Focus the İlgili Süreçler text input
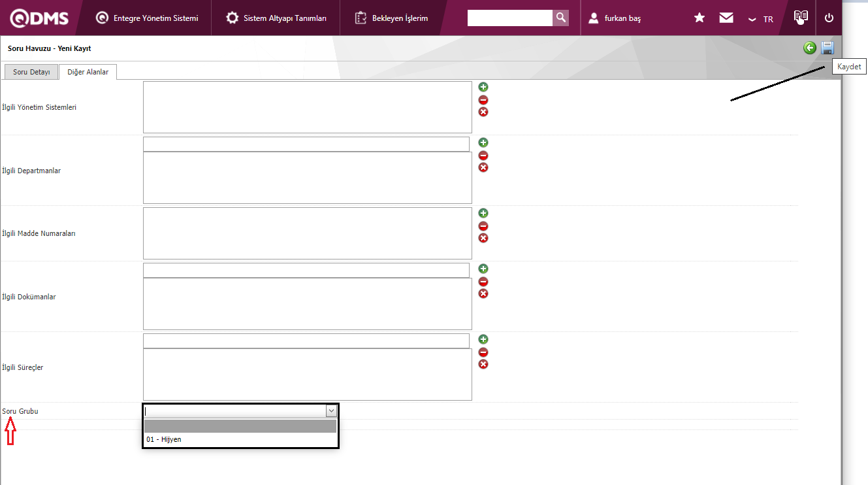The height and width of the screenshot is (485, 868). [x=306, y=341]
